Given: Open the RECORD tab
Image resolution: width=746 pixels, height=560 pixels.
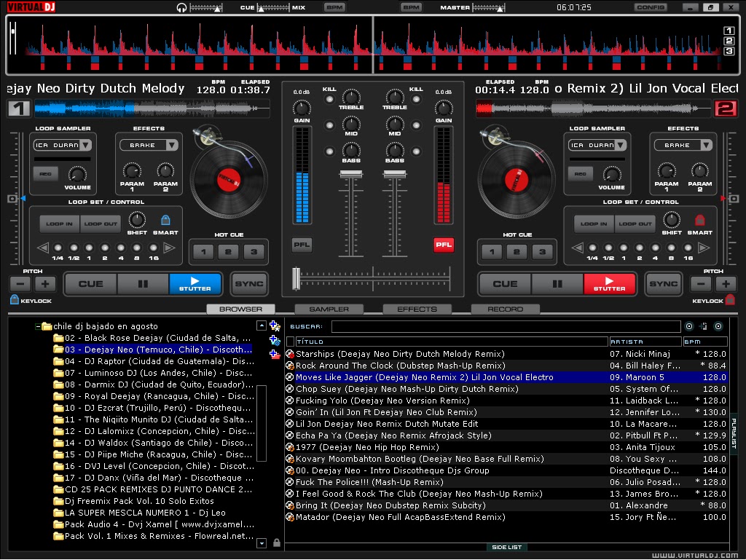Looking at the screenshot, I should 505,309.
